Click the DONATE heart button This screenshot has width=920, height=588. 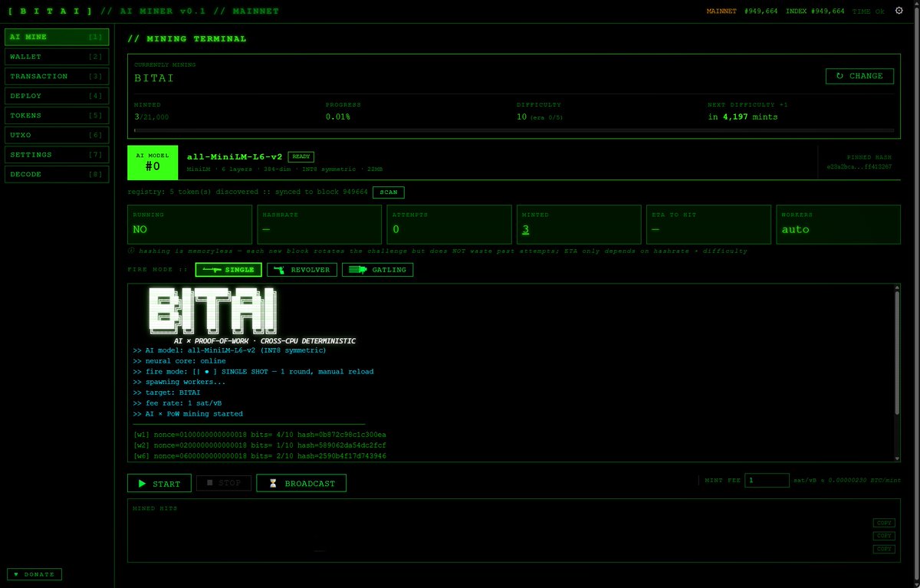[x=34, y=574]
